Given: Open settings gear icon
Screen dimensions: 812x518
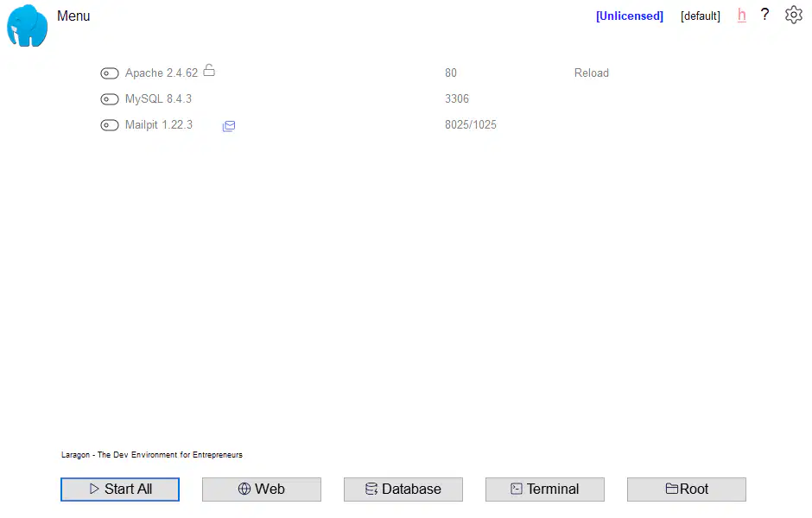Looking at the screenshot, I should [793, 15].
